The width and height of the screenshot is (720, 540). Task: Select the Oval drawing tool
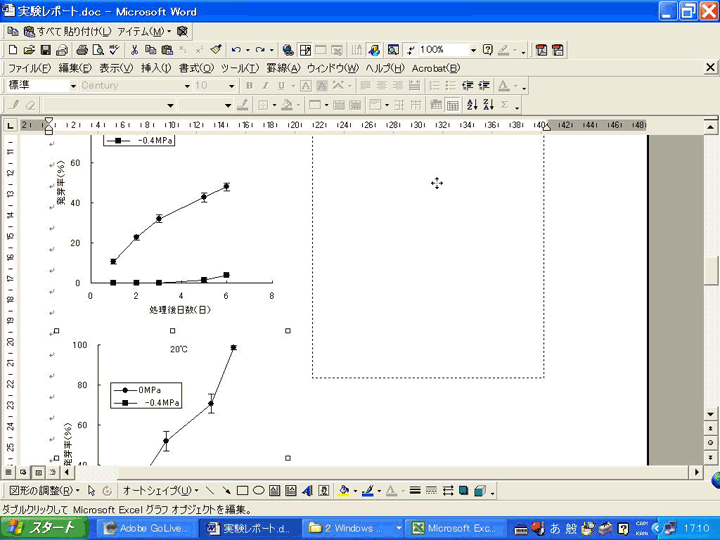[x=259, y=491]
